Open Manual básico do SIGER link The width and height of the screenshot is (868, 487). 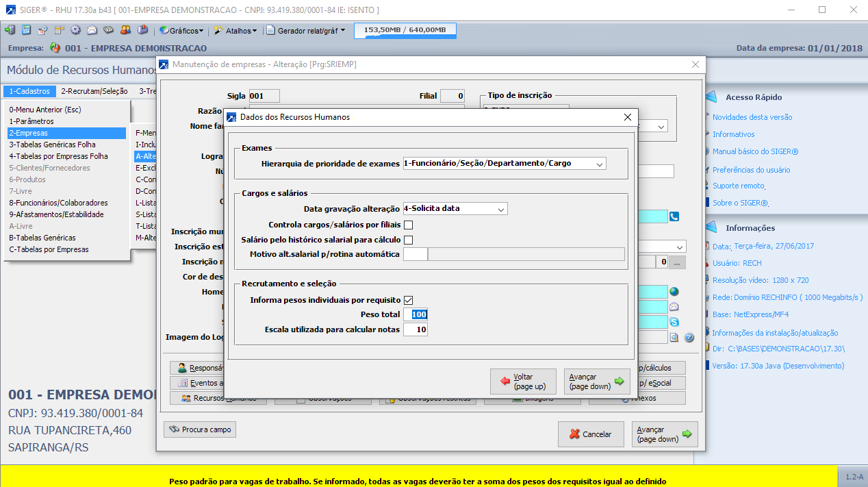755,151
